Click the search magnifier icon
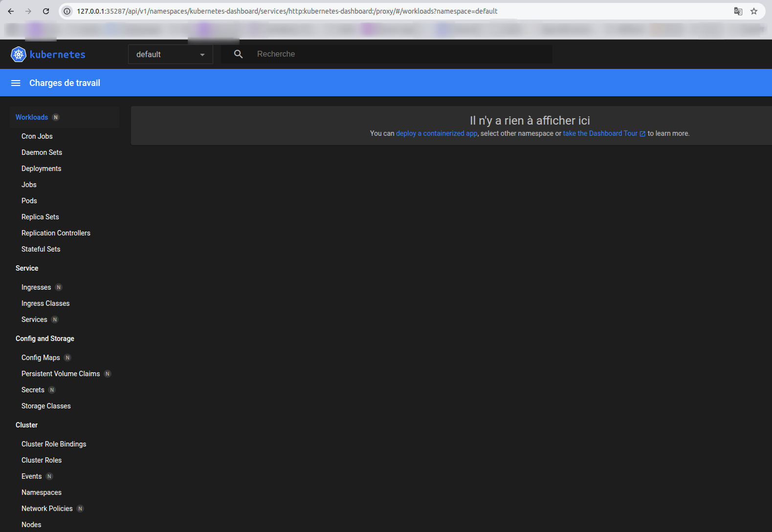The height and width of the screenshot is (532, 772). tap(238, 54)
